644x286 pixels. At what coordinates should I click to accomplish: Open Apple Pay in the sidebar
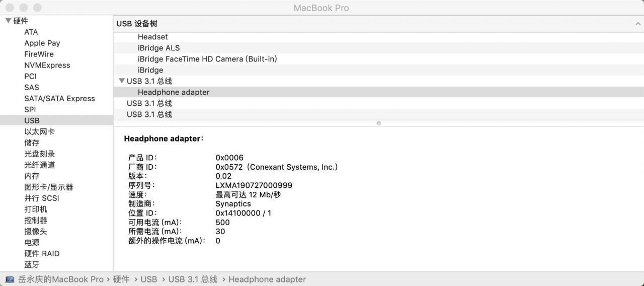tap(42, 43)
